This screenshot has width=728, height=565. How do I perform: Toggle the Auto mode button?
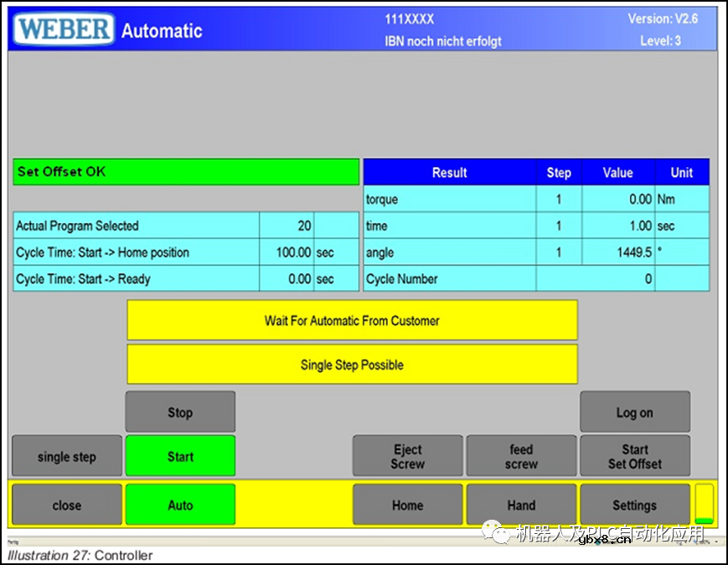(x=180, y=505)
